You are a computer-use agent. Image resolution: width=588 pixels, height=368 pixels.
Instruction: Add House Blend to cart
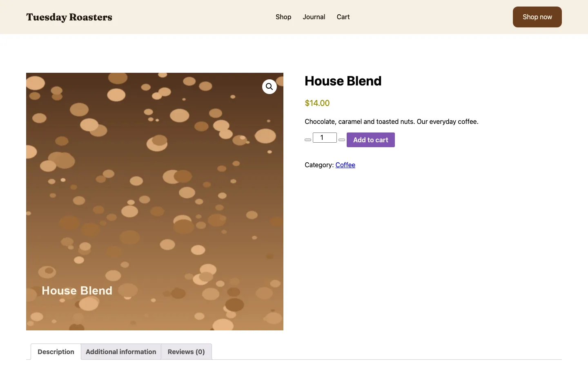coord(371,140)
